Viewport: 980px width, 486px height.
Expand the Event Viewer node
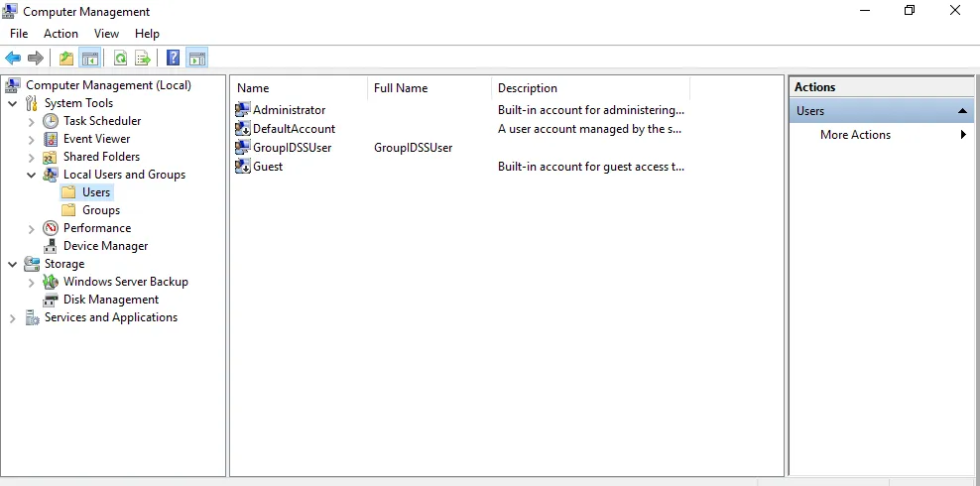(32, 139)
